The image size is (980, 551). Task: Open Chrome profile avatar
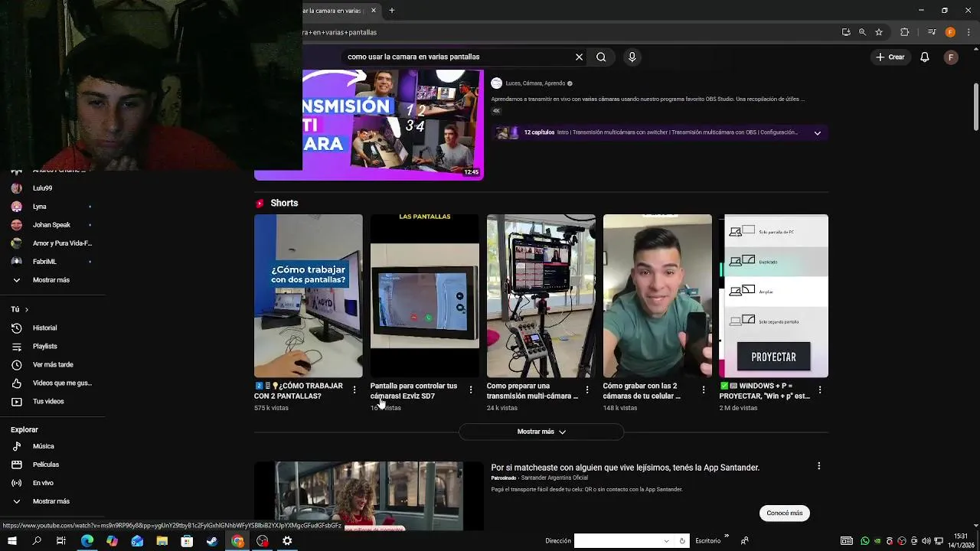coord(950,32)
